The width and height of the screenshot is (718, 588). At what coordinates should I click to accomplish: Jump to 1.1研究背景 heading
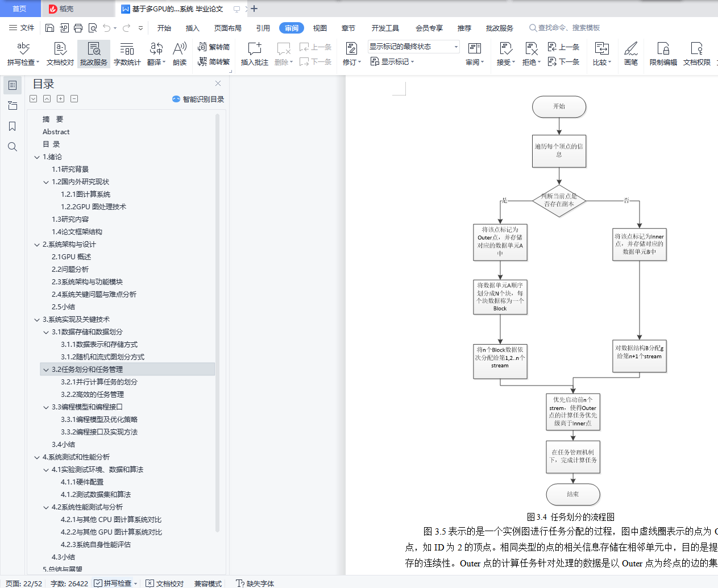point(70,169)
